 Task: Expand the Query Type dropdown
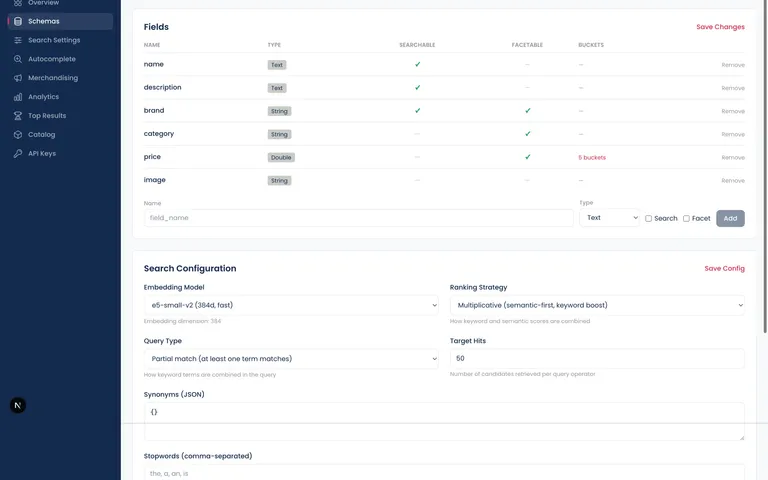(x=291, y=359)
